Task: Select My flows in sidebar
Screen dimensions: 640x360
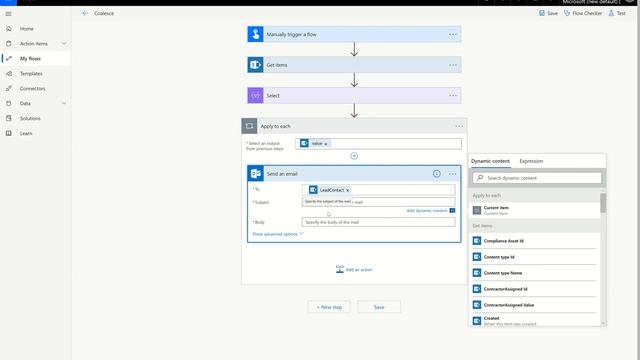Action: (x=30, y=59)
